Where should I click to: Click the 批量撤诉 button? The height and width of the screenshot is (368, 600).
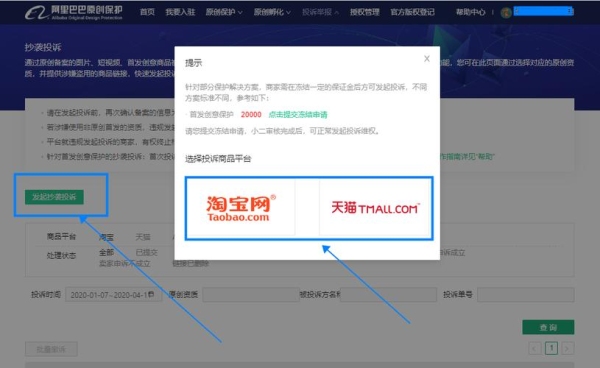click(51, 349)
